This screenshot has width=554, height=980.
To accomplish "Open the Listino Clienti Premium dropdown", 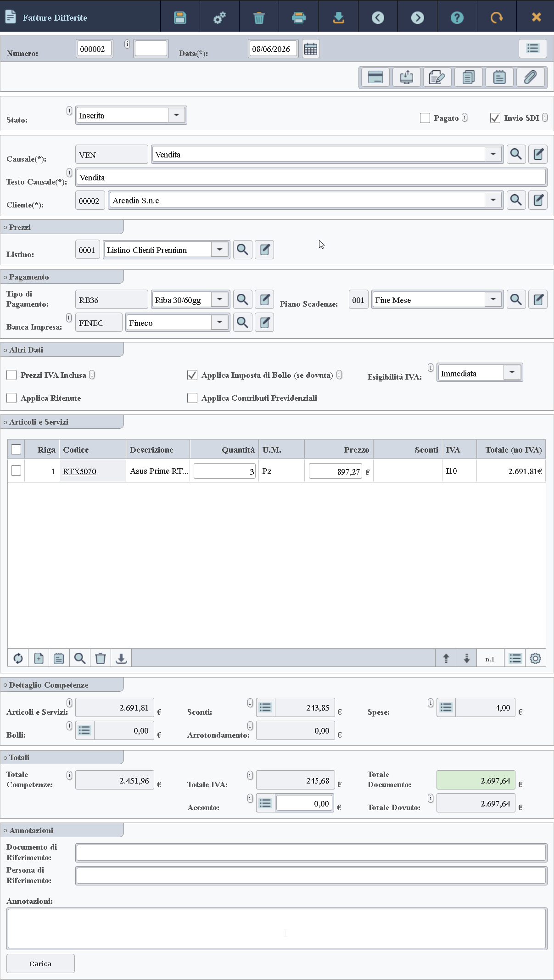I will [x=219, y=250].
